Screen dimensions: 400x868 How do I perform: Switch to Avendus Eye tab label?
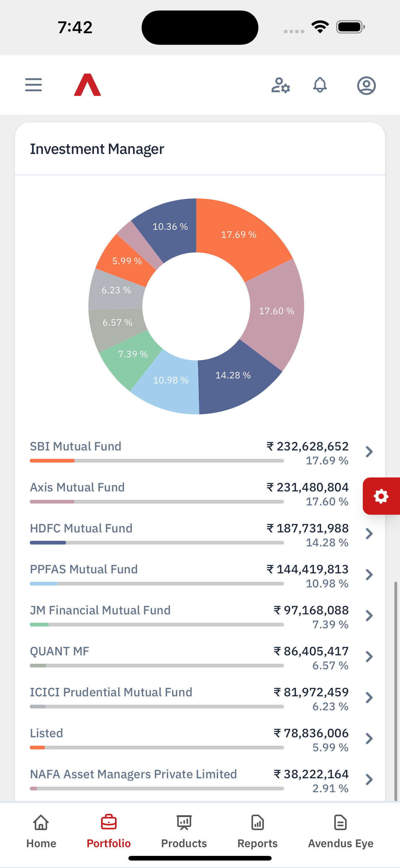[x=340, y=843]
